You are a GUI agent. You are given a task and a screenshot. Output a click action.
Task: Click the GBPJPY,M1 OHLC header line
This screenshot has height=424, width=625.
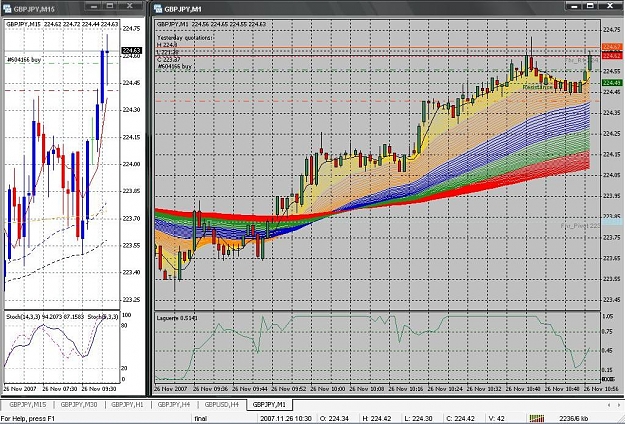[211, 24]
